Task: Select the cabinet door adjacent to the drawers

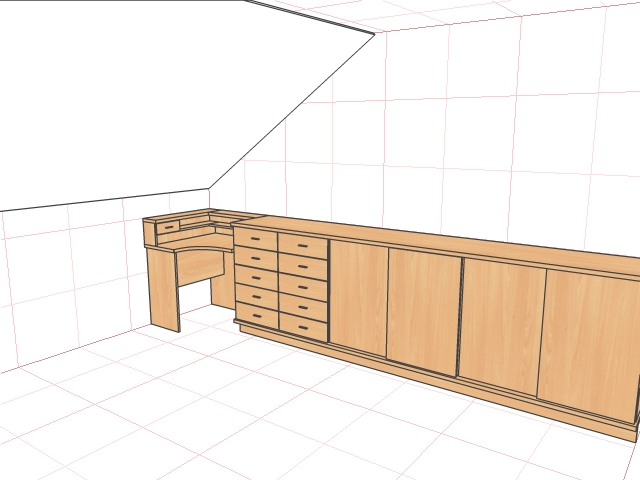Action: click(x=358, y=298)
